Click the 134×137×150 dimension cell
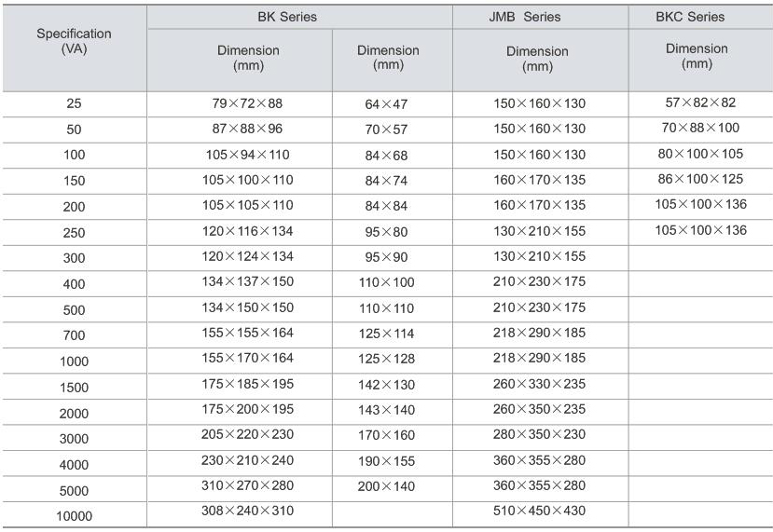Image resolution: width=773 pixels, height=532 pixels. tap(247, 282)
